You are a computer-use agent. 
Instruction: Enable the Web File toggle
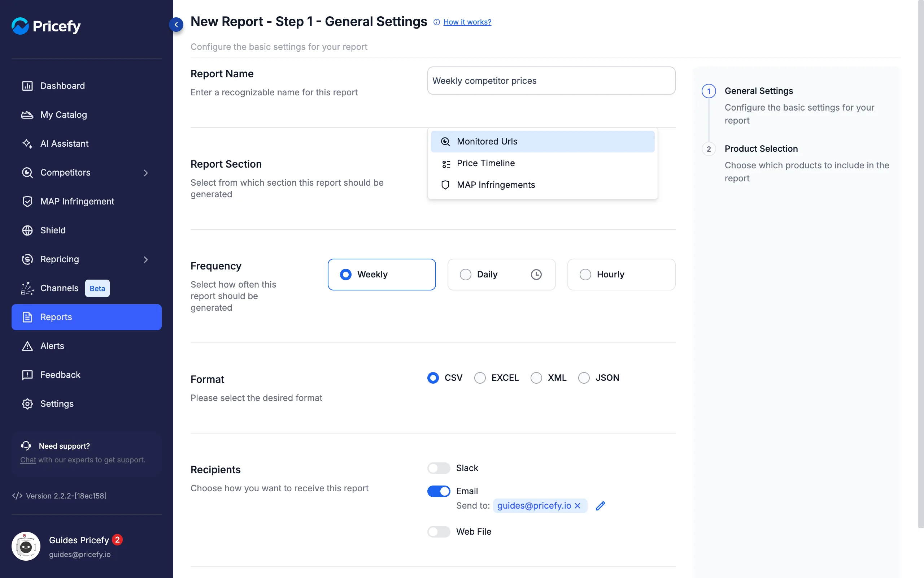(x=439, y=531)
